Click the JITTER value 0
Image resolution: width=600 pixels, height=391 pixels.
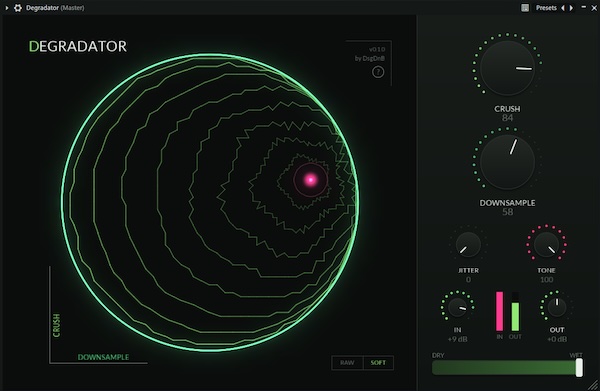pyautogui.click(x=468, y=280)
